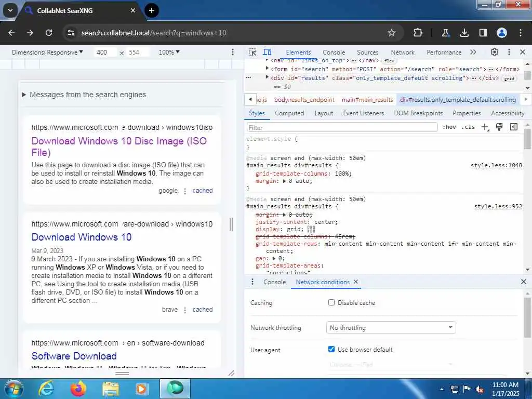Screen dimensions: 532x399
Task: Open the Downloads icon in toolbar
Action: [464, 33]
